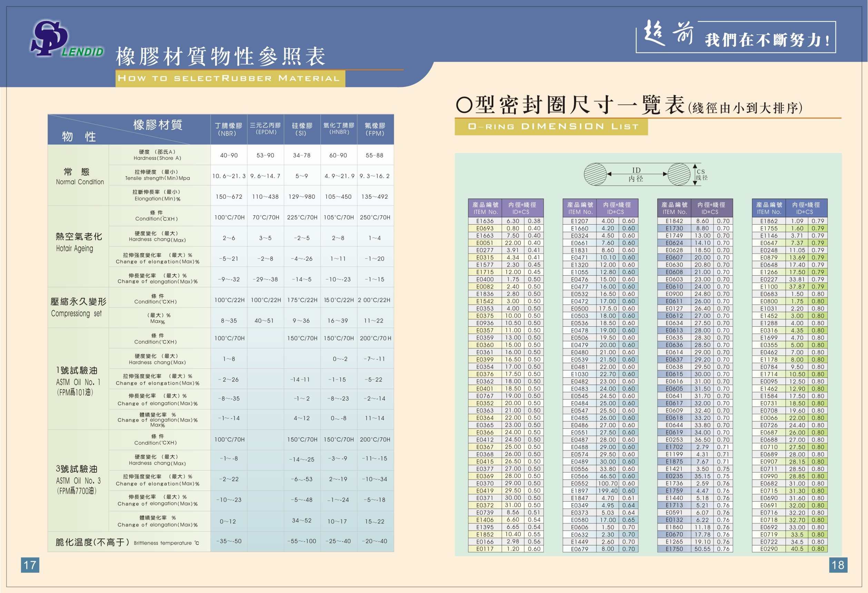Select condition cell 225°C/70H
The width and height of the screenshot is (868, 593).
point(302,217)
